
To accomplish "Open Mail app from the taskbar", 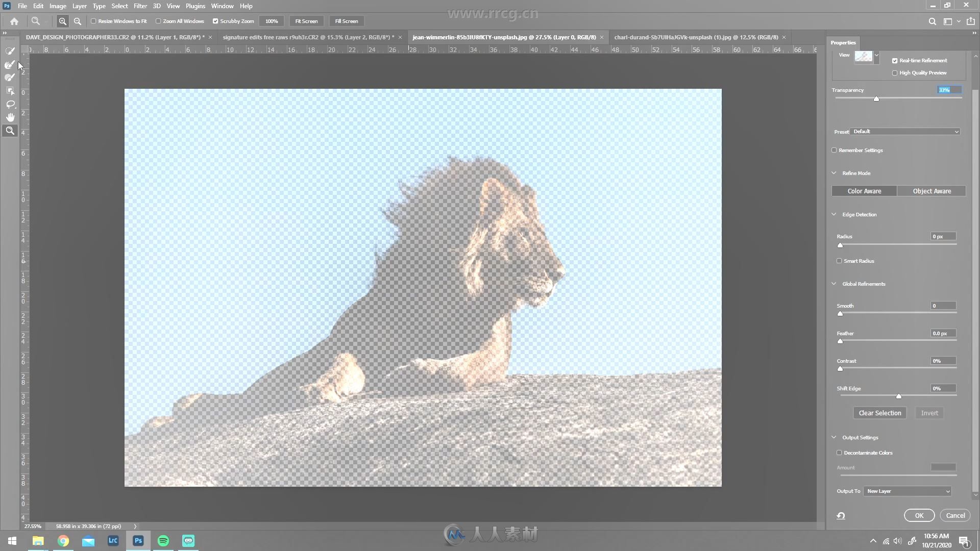I will click(x=88, y=541).
